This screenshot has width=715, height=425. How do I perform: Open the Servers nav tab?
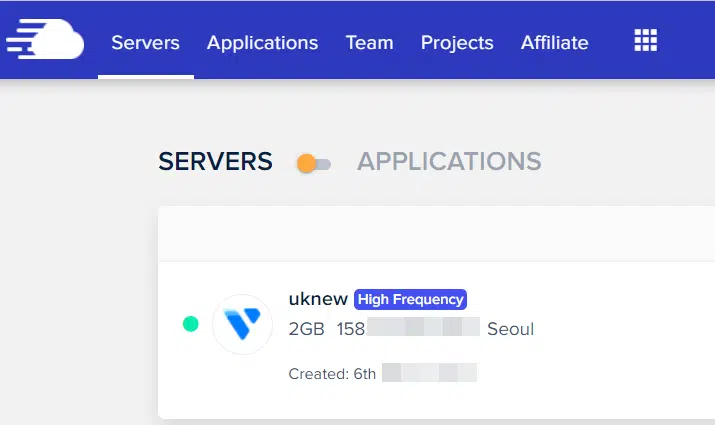(145, 42)
